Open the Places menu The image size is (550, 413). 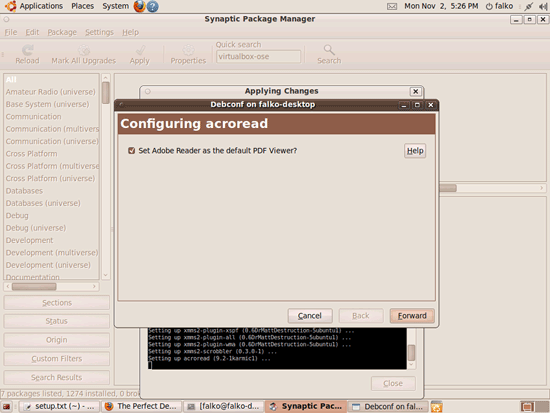pyautogui.click(x=82, y=6)
